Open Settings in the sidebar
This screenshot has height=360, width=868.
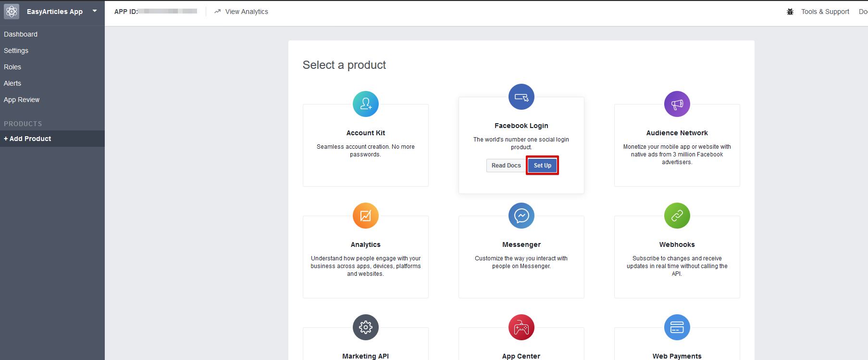pos(16,51)
